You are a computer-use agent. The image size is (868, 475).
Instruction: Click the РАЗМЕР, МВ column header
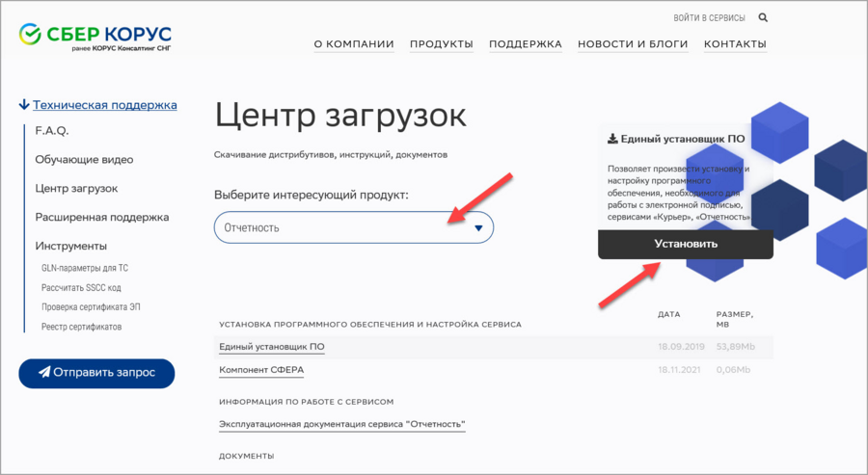(x=735, y=319)
